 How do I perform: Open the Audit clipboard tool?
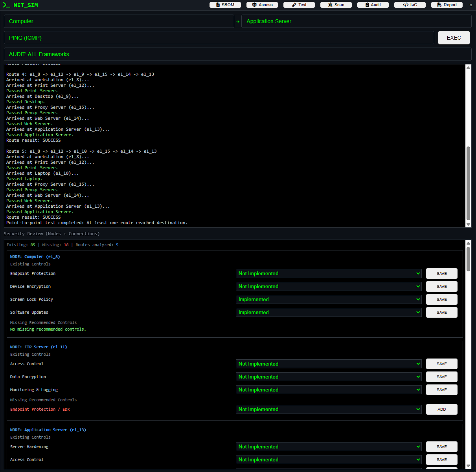pos(373,5)
